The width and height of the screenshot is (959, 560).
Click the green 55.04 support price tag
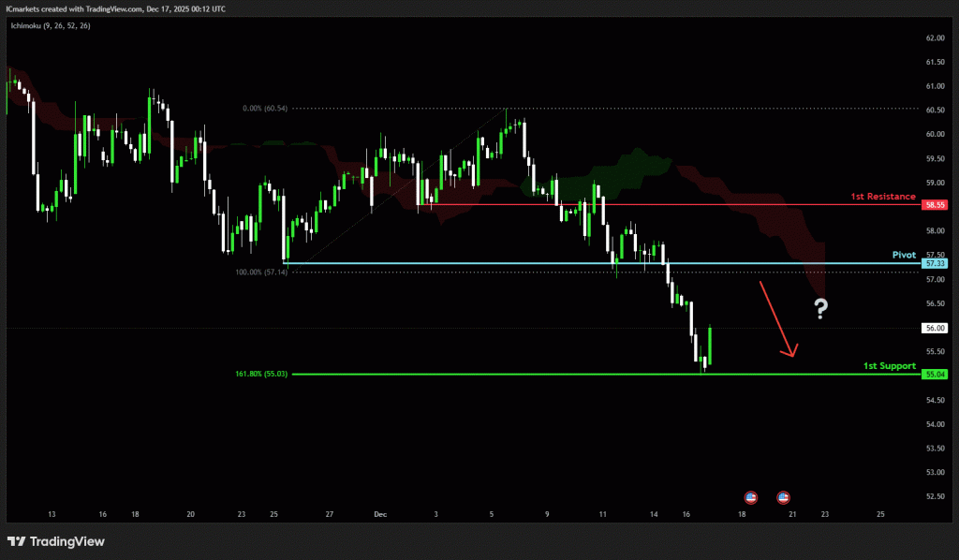936,375
